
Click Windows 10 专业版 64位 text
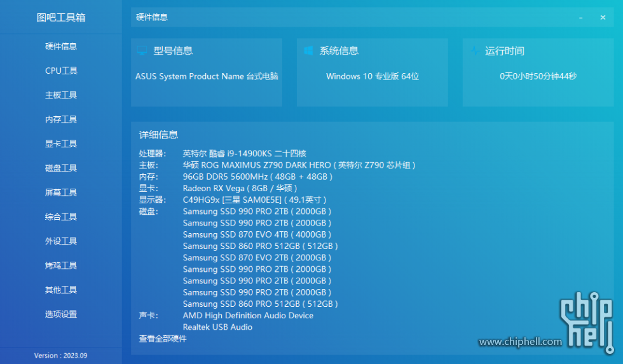373,76
